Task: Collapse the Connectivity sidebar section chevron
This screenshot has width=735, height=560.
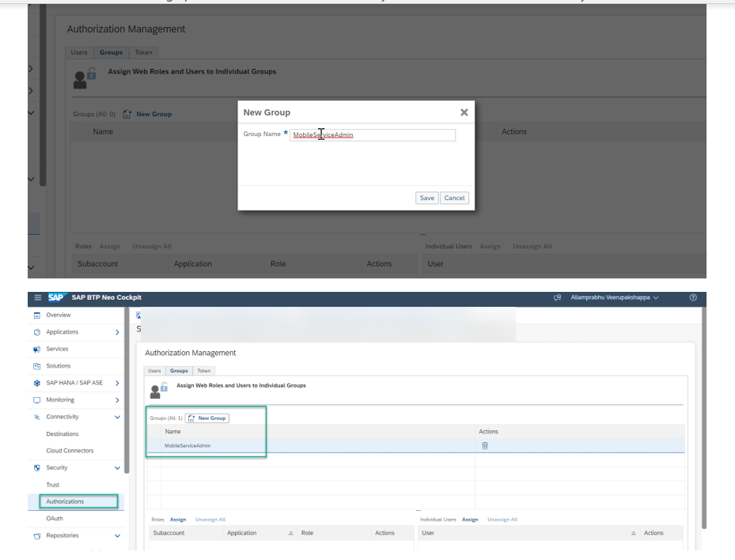Action: [117, 417]
